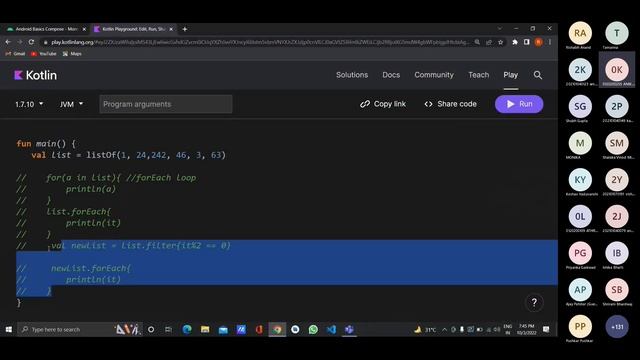The height and width of the screenshot is (360, 640).
Task: Open a new browser tab
Action: tap(185, 29)
